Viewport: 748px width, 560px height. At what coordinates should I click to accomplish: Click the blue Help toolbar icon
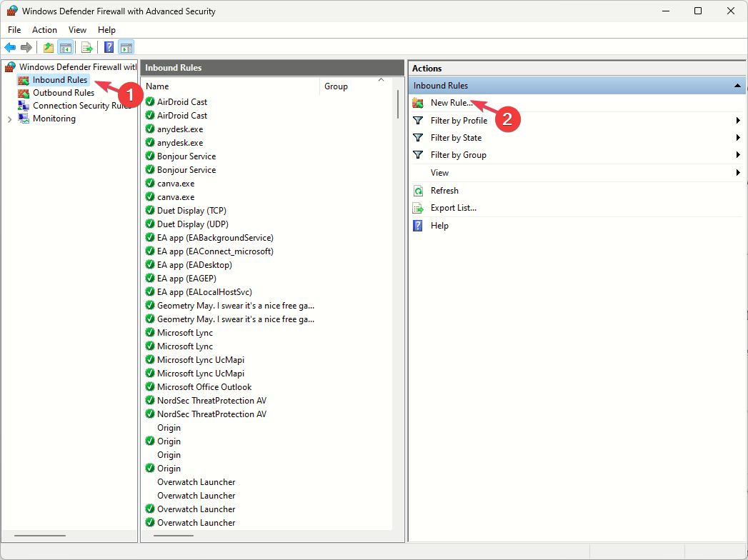pyautogui.click(x=109, y=47)
